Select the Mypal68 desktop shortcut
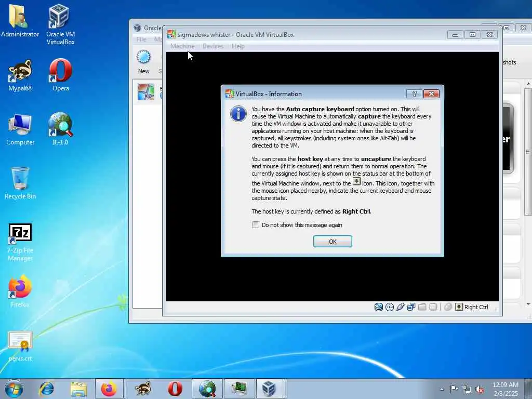Image resolution: width=532 pixels, height=399 pixels. click(20, 75)
